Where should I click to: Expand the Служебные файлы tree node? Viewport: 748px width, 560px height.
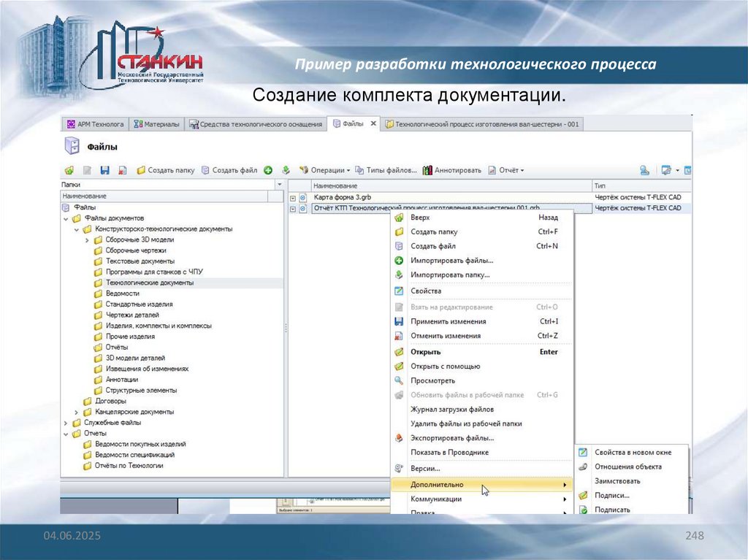66,423
